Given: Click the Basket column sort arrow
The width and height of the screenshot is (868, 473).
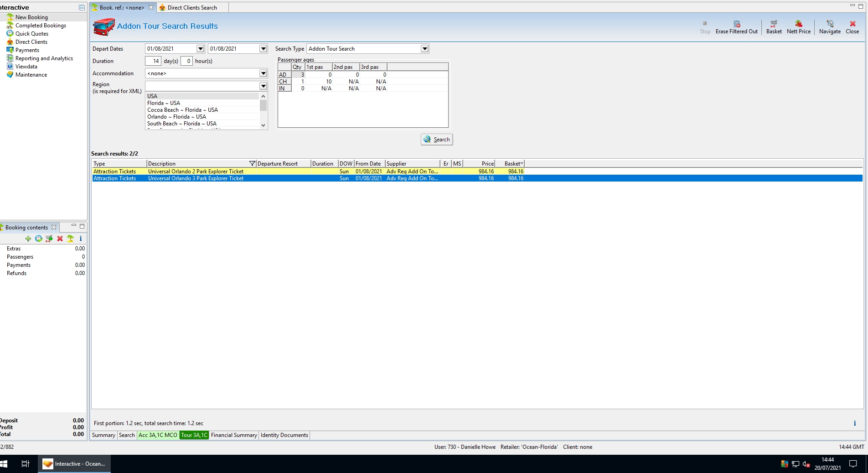Looking at the screenshot, I should coord(522,164).
